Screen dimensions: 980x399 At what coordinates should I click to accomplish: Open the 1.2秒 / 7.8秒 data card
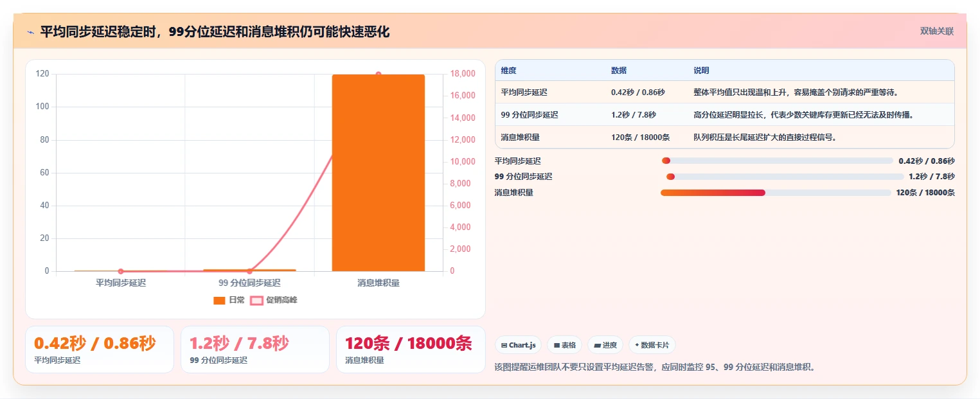pos(255,350)
